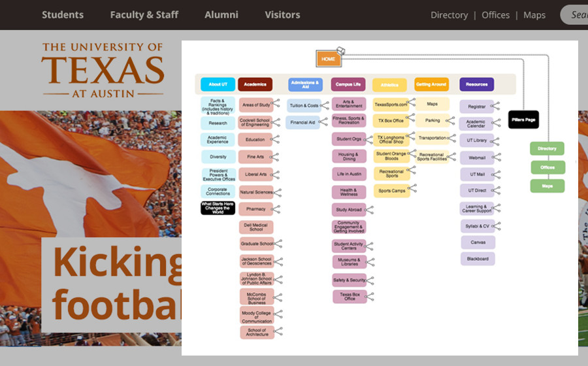Click the connector icon next to Fine Arts
Screen dimensions: 588x366
(x=274, y=157)
